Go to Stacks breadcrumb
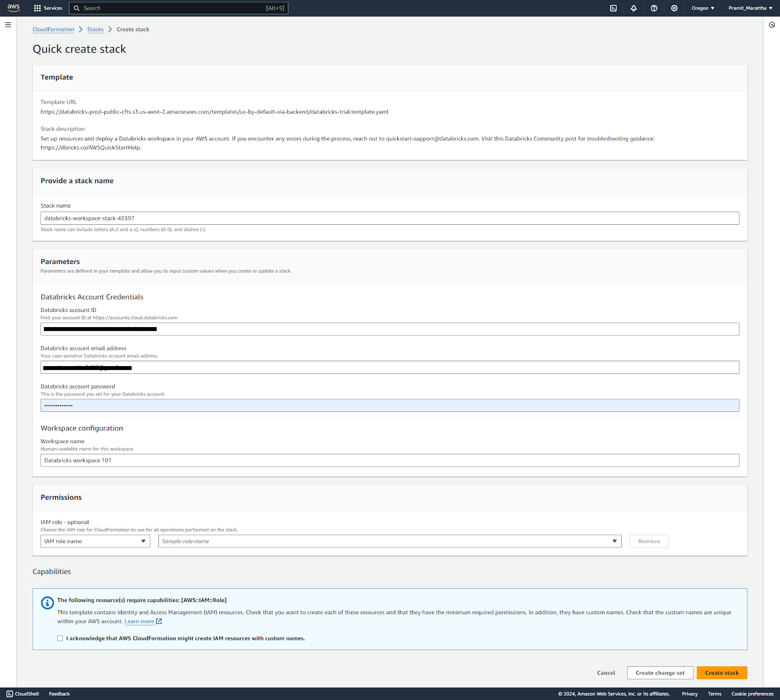This screenshot has height=700, width=780. point(96,29)
